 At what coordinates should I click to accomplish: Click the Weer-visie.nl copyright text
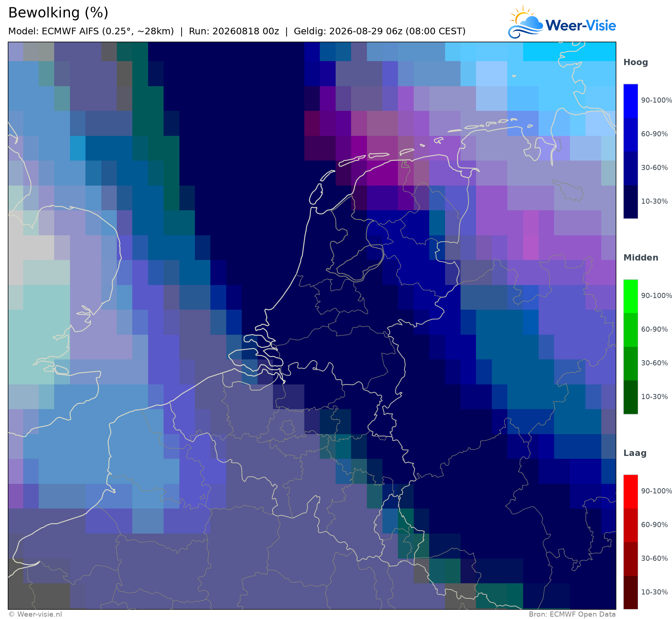(35, 614)
